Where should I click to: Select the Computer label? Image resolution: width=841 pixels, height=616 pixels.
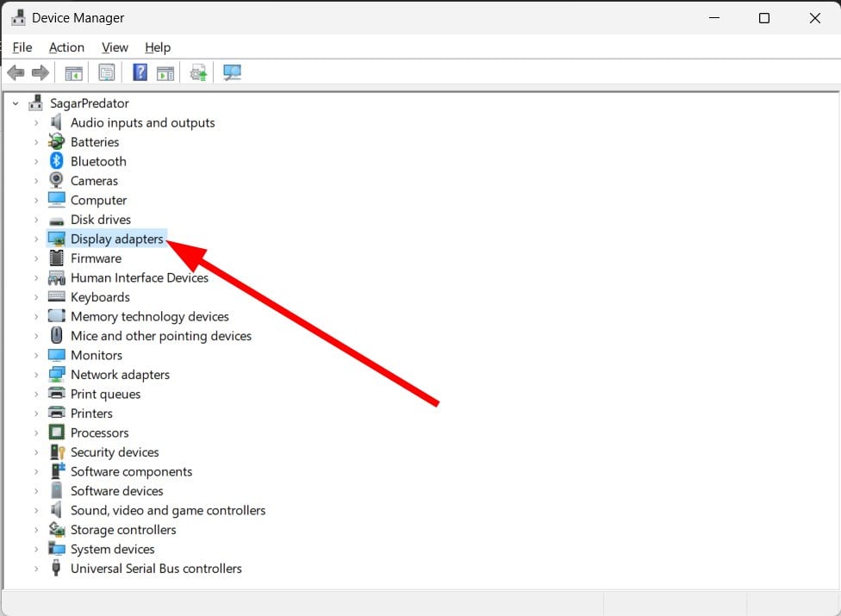99,200
